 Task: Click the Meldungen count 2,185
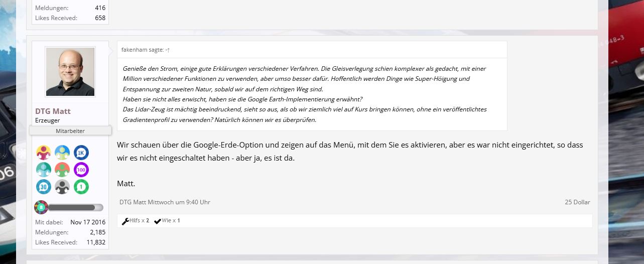coord(97,232)
